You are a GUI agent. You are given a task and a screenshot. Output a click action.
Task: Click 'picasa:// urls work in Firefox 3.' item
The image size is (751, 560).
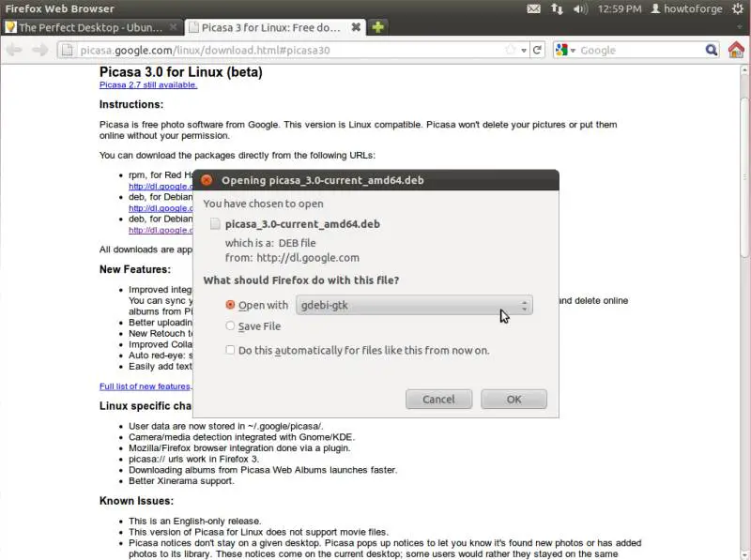click(194, 459)
